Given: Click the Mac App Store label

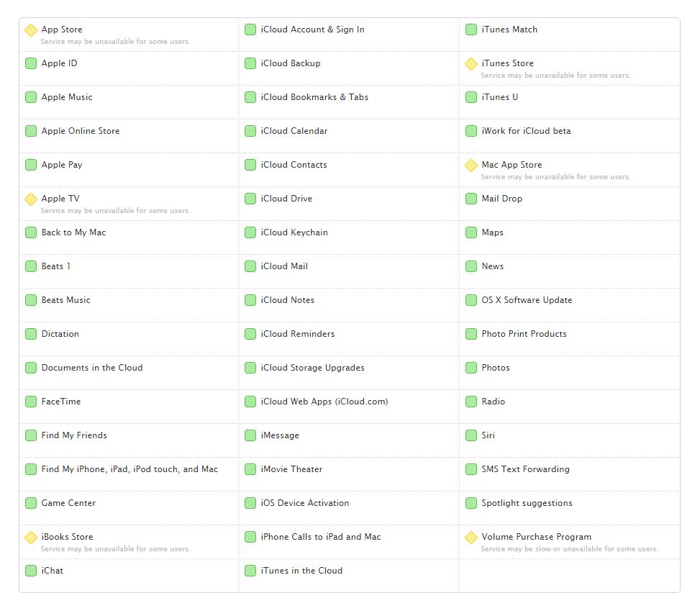Looking at the screenshot, I should click(512, 165).
